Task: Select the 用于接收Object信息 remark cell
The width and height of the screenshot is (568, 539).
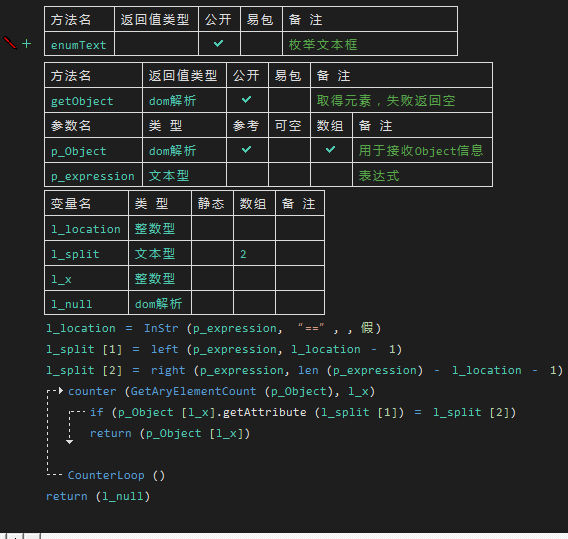Action: (422, 150)
